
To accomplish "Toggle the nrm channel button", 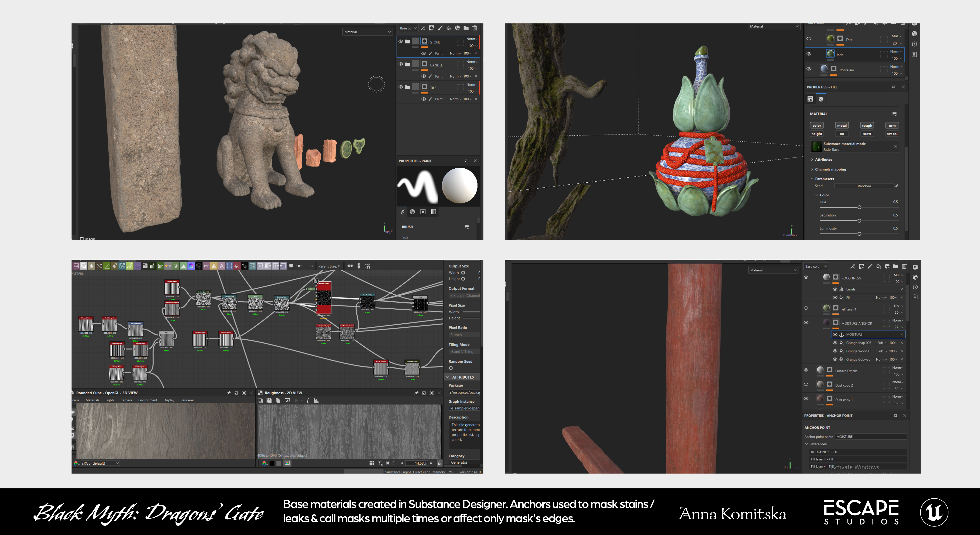I will click(x=892, y=125).
